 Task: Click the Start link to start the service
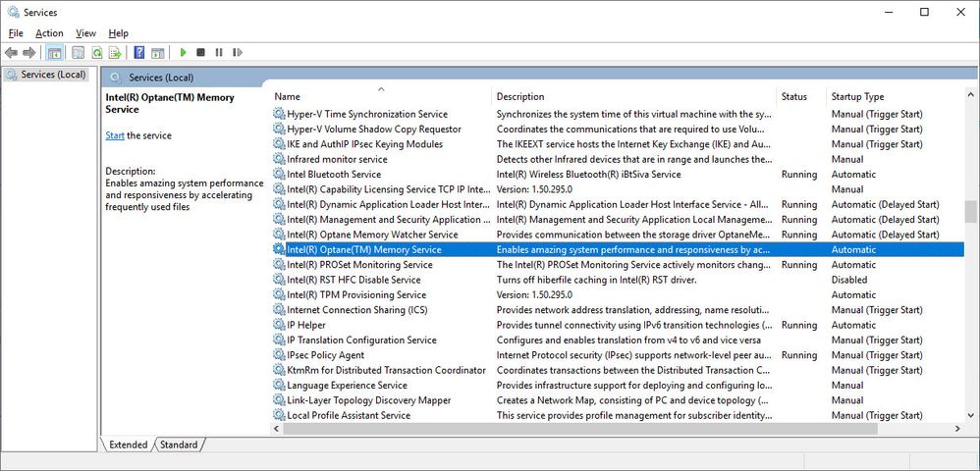(114, 135)
